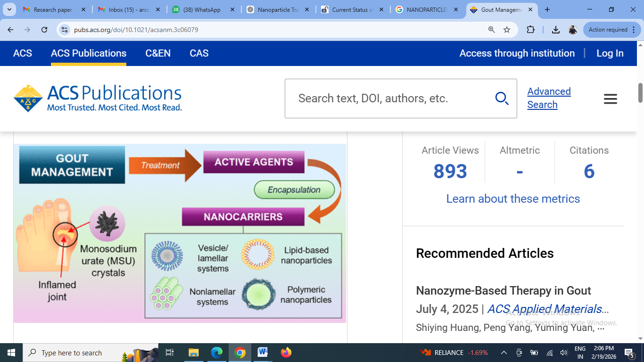
Task: Reload the page using the refresh icon
Action: (x=44, y=30)
